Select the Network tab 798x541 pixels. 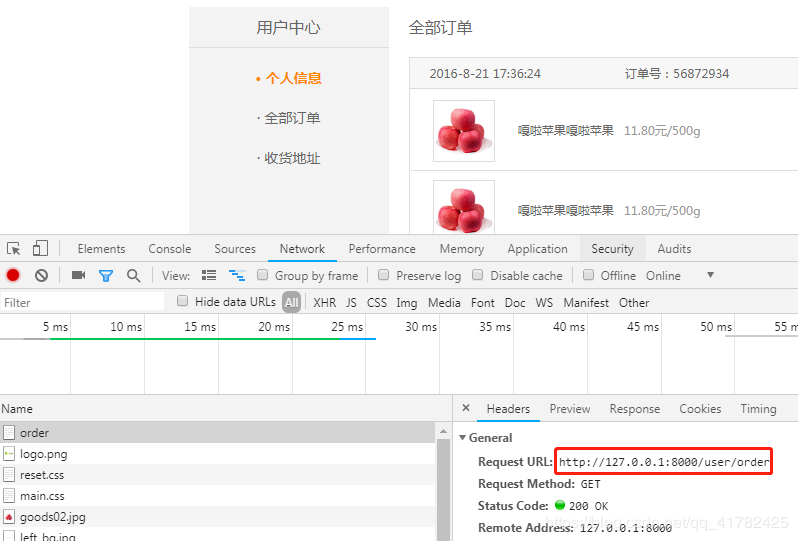point(302,249)
